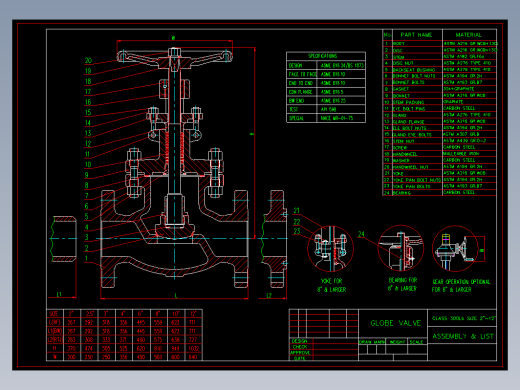Select the NACE MR-01-75 specification value
Viewport: 520px width, 390px height.
337,118
